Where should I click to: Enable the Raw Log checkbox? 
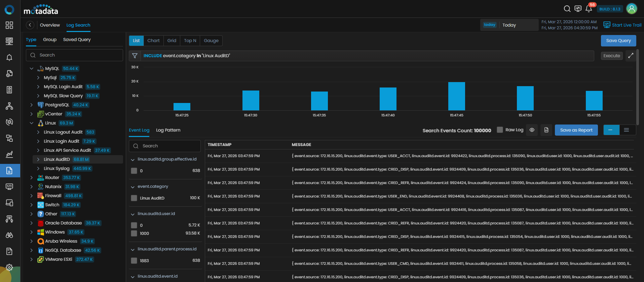[x=500, y=130]
